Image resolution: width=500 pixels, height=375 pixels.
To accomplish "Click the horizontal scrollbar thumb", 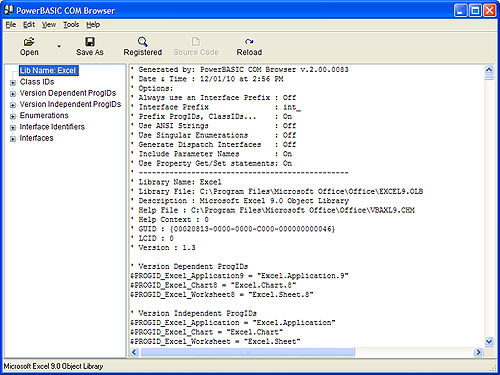I will point(248,352).
